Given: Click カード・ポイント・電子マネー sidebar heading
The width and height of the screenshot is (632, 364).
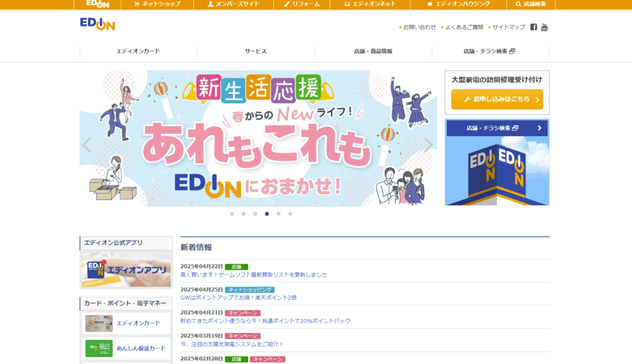Looking at the screenshot, I should (125, 303).
